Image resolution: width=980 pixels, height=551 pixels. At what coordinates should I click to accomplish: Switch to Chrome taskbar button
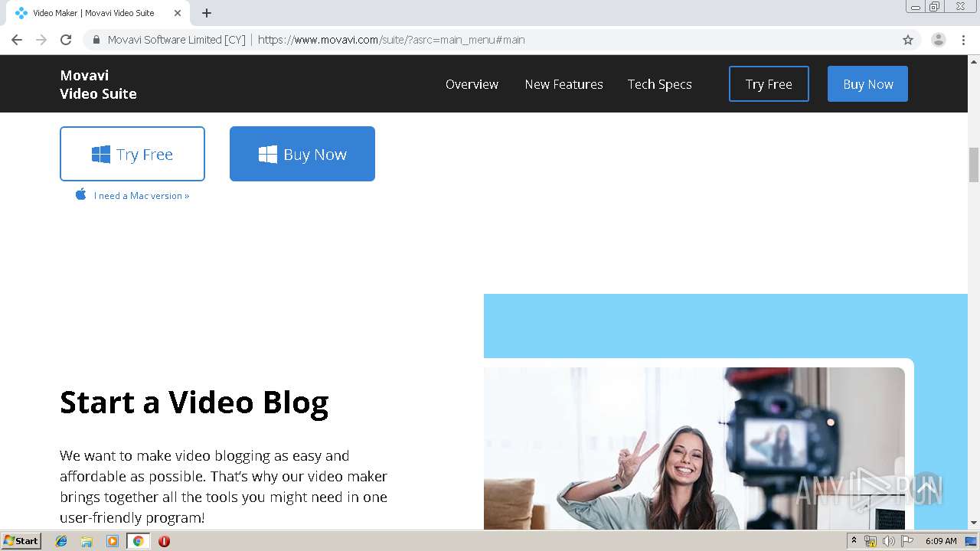pos(138,541)
